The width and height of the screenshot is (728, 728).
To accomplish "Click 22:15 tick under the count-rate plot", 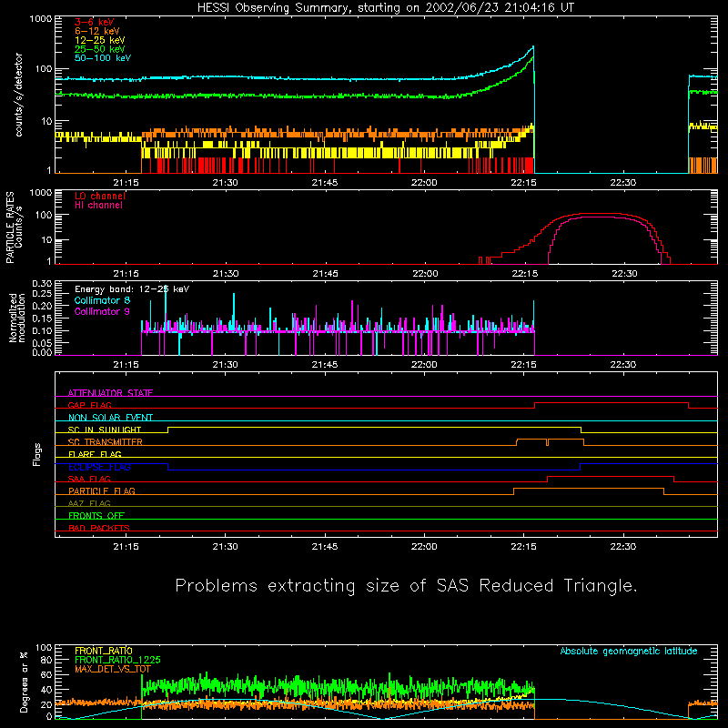I will pyautogui.click(x=523, y=183).
